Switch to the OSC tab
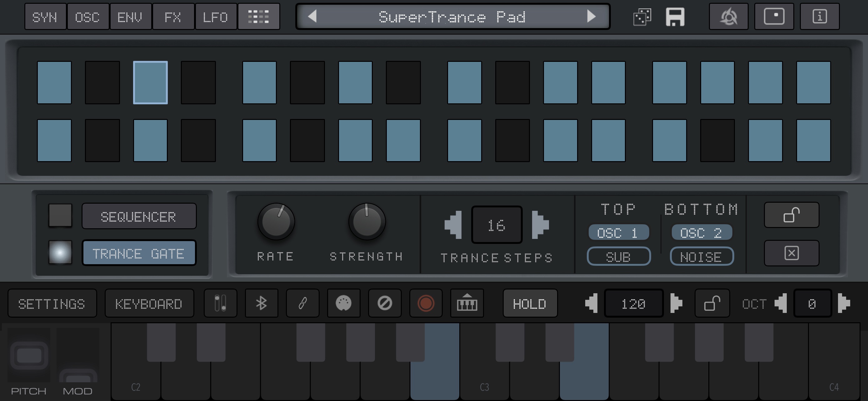868x401 pixels. pyautogui.click(x=87, y=17)
